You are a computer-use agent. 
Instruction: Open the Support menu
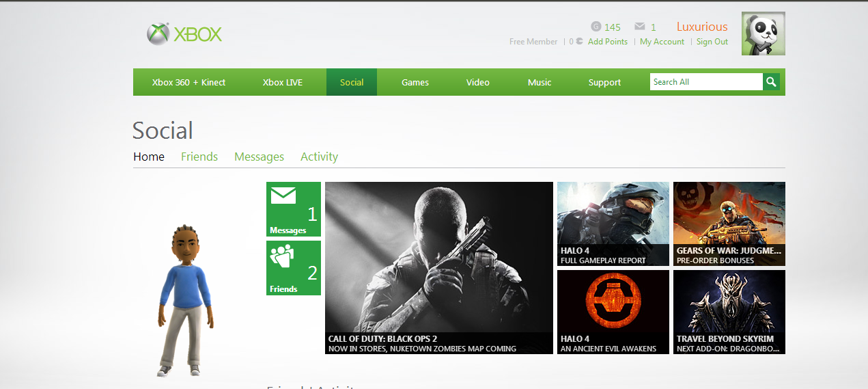click(605, 82)
